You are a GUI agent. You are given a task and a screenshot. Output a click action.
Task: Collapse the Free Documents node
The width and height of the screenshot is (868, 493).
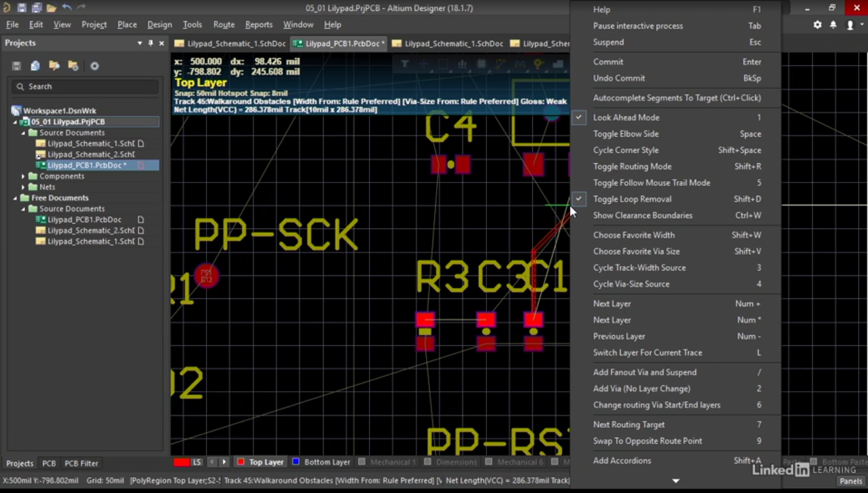pyautogui.click(x=15, y=198)
